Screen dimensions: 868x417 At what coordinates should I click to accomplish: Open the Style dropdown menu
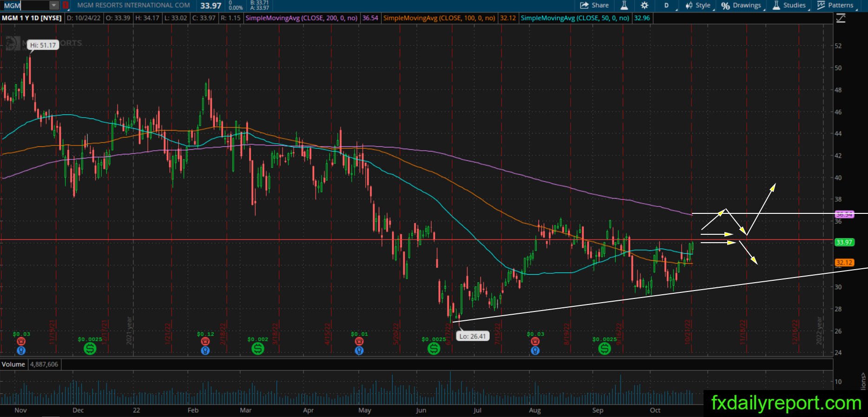coord(698,5)
